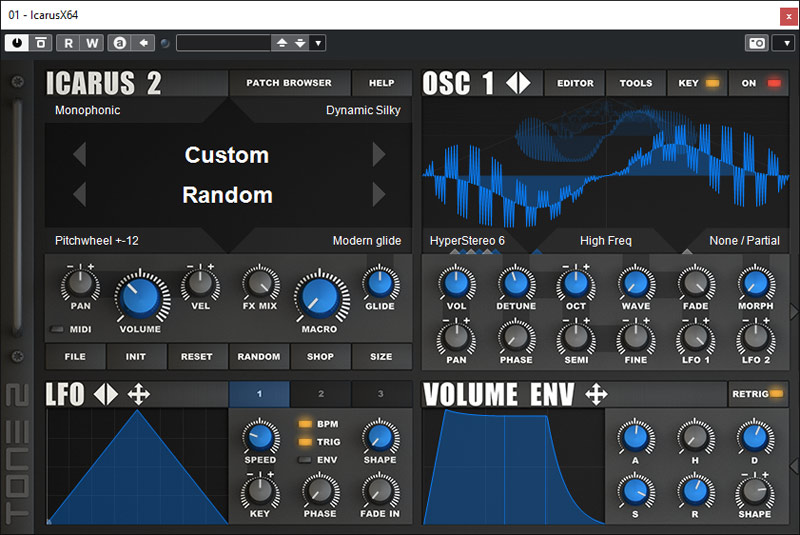Click the main VOLUME knob
This screenshot has width=800, height=535.
pos(141,297)
